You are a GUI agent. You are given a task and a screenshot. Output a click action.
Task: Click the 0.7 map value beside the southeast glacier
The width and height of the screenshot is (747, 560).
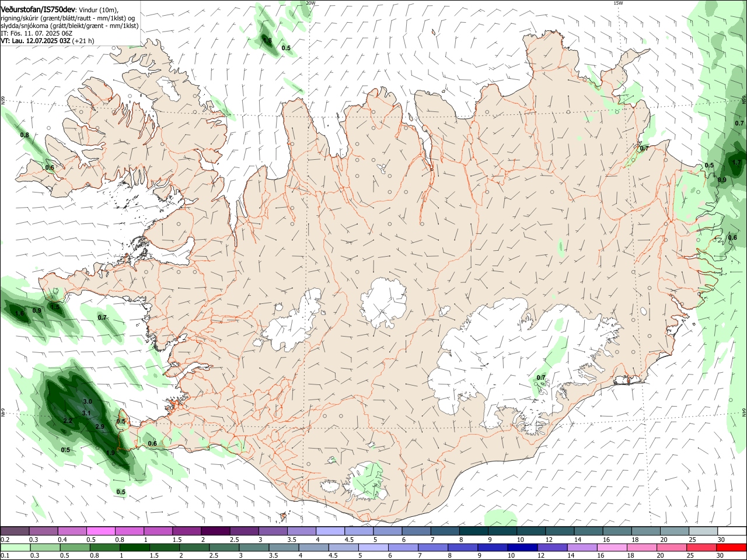541,378
